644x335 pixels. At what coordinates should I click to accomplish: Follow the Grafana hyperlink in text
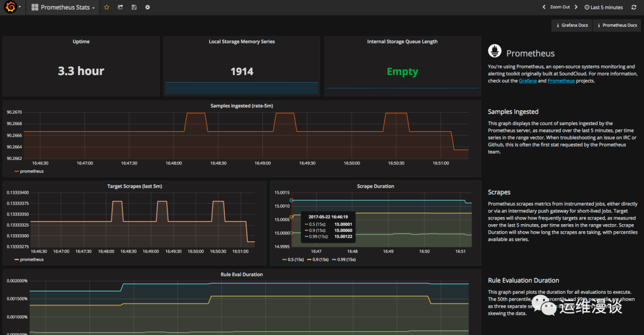[527, 81]
